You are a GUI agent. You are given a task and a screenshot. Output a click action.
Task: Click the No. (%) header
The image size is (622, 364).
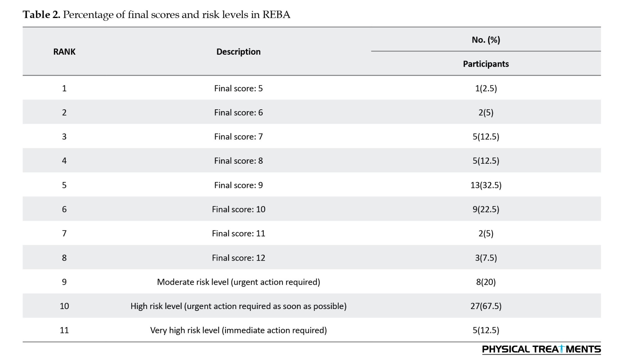[x=486, y=40]
